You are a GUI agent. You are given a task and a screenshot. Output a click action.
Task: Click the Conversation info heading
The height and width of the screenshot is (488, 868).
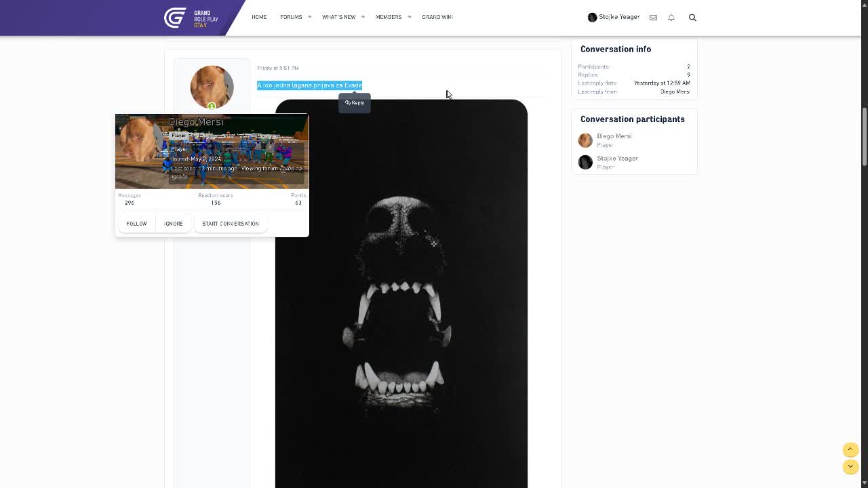[x=616, y=49]
